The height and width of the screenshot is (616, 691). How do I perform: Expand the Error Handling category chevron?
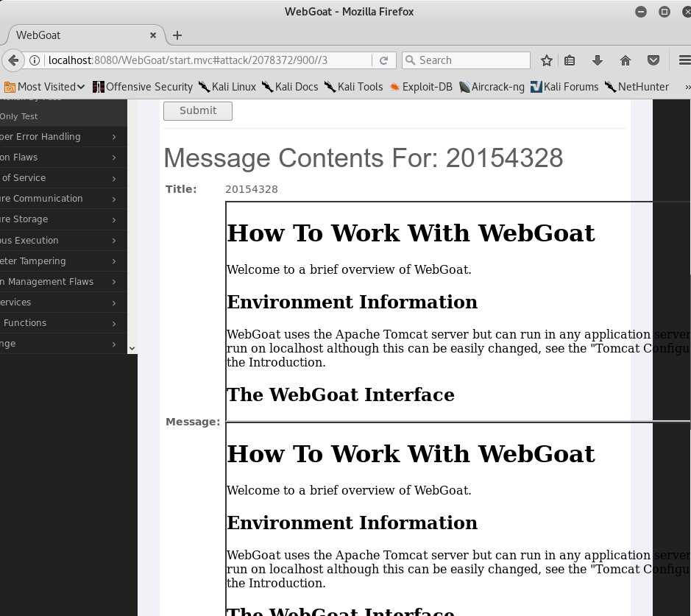coord(114,137)
